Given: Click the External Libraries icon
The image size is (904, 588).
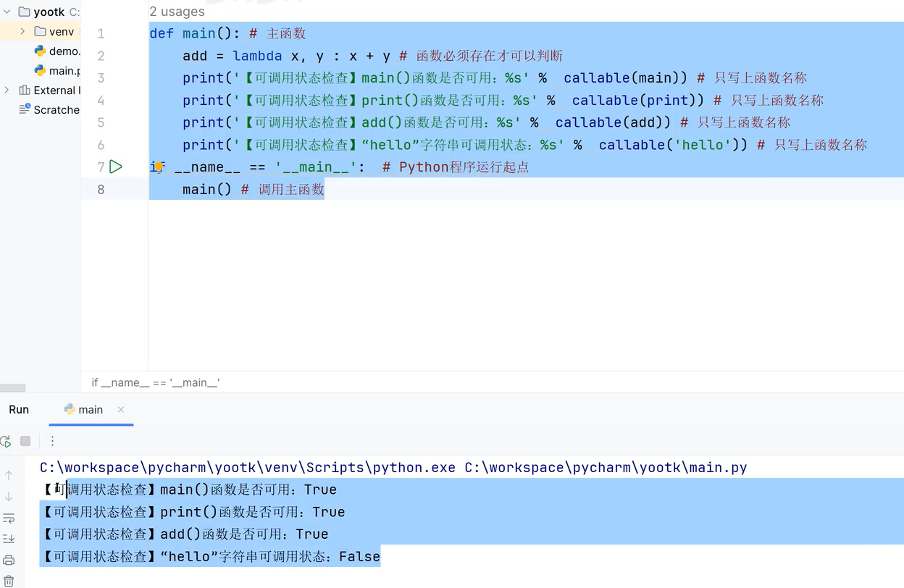Looking at the screenshot, I should [25, 90].
